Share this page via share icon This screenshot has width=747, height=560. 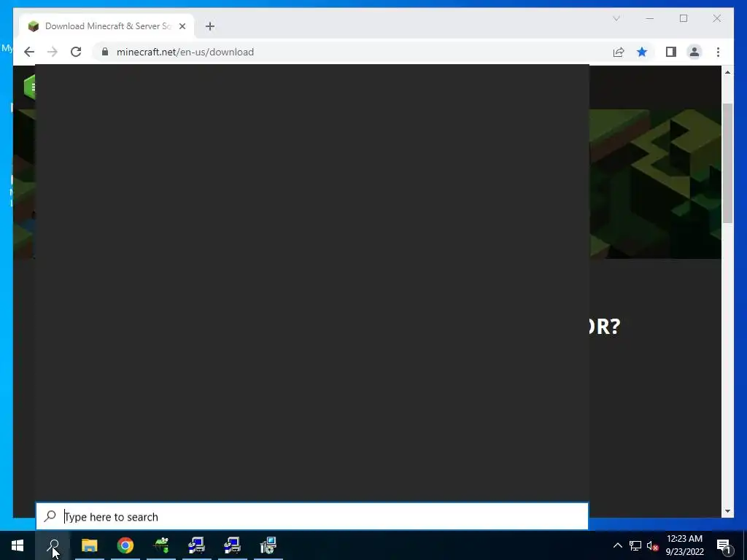tap(619, 52)
